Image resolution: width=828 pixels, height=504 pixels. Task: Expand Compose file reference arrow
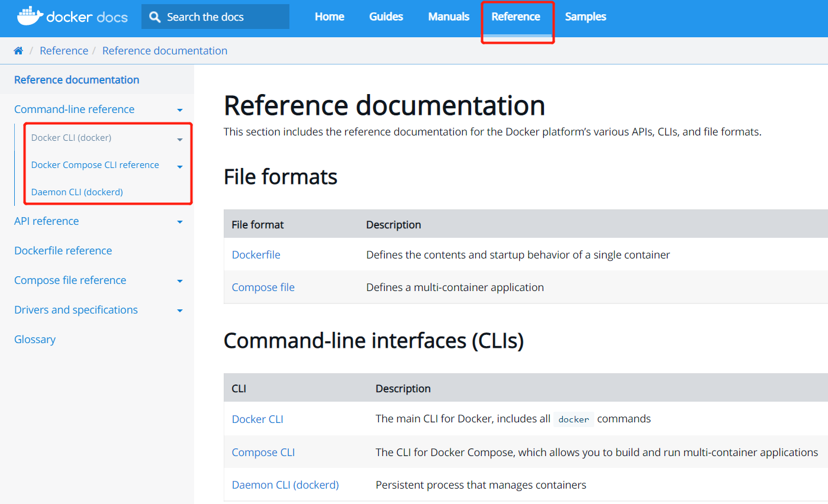(x=180, y=281)
